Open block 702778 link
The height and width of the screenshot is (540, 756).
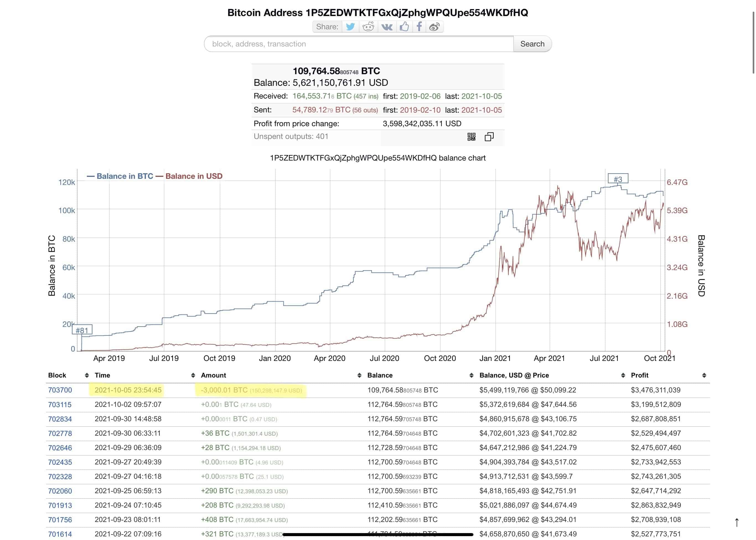coord(60,434)
